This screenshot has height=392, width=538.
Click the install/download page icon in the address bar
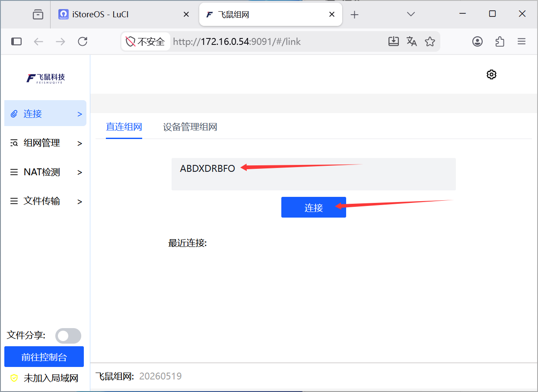coord(393,41)
